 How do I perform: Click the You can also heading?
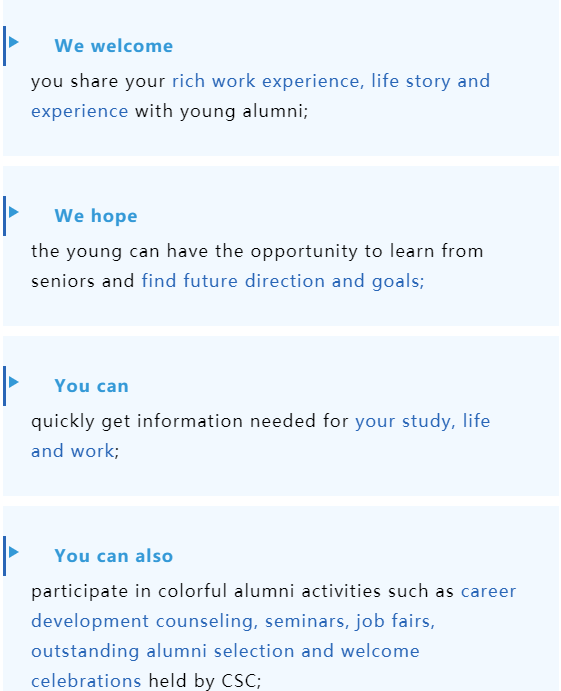click(x=114, y=556)
